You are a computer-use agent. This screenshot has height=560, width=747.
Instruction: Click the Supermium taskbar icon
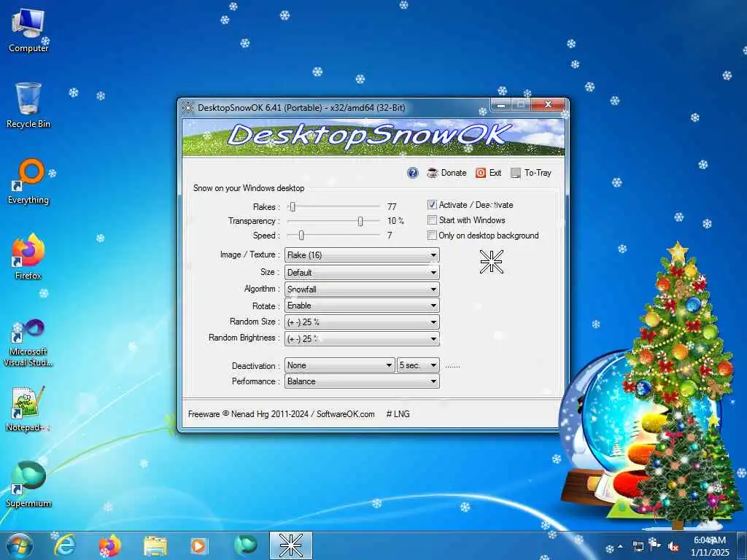click(245, 545)
